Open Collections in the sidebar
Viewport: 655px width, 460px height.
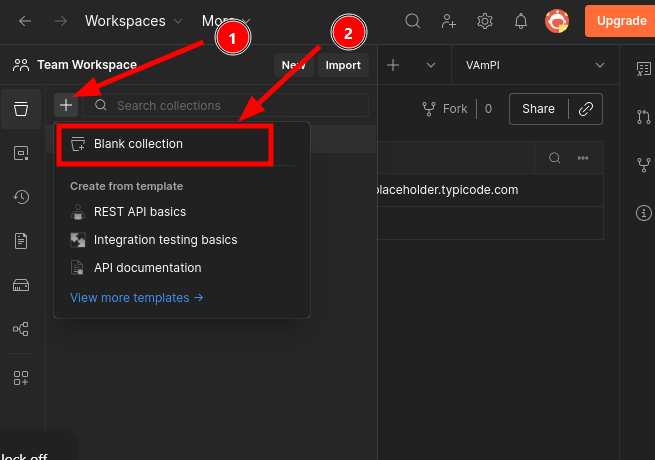coord(21,109)
